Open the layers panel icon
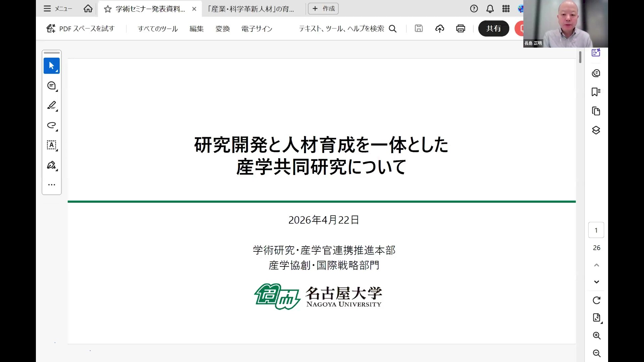The width and height of the screenshot is (644, 362). point(596,130)
